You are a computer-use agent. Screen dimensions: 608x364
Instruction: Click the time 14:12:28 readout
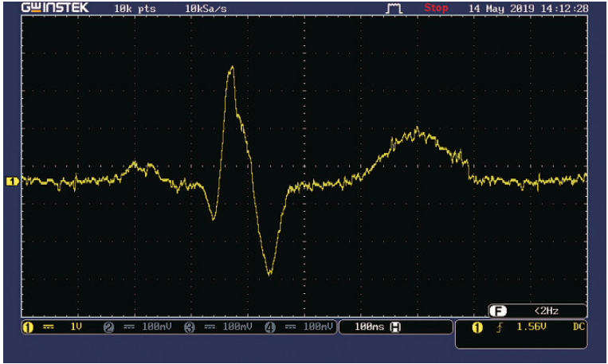click(x=564, y=8)
